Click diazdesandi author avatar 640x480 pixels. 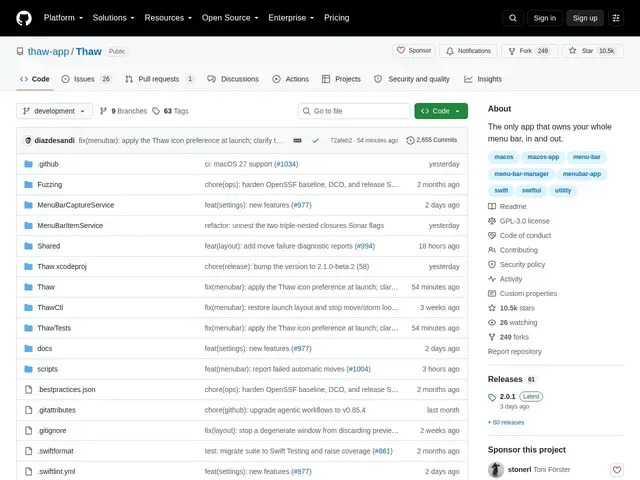pos(28,140)
